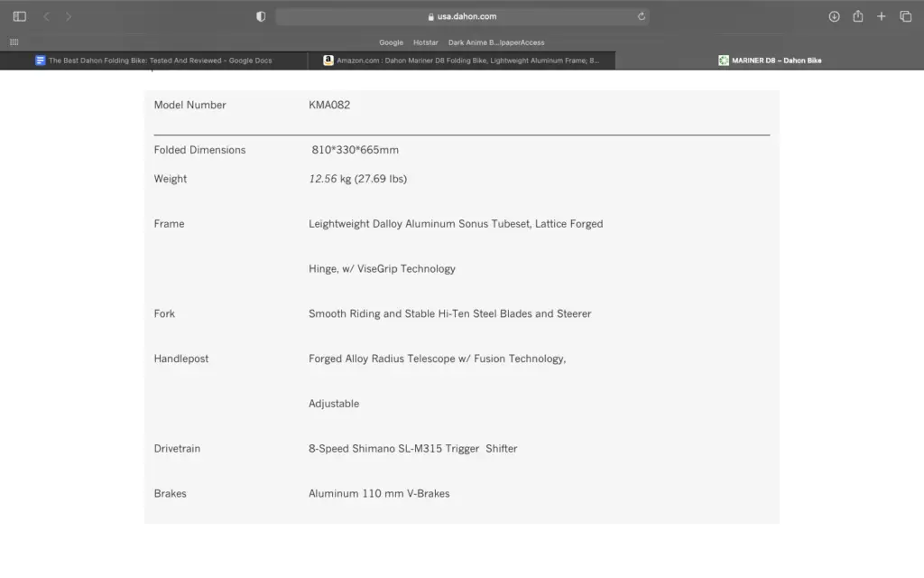Viewport: 924px width, 578px height.
Task: Click the Handlepost label
Action: [x=180, y=359]
